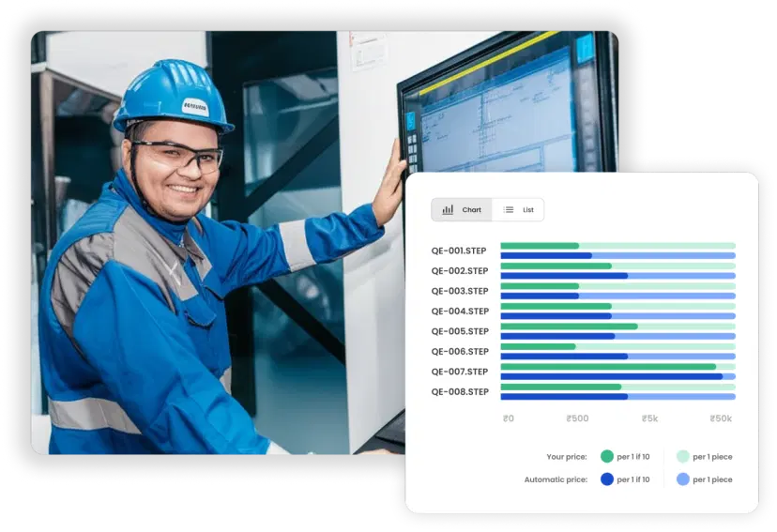Click the dark green 'Your price per 1 if 10' legend dot

pos(607,457)
